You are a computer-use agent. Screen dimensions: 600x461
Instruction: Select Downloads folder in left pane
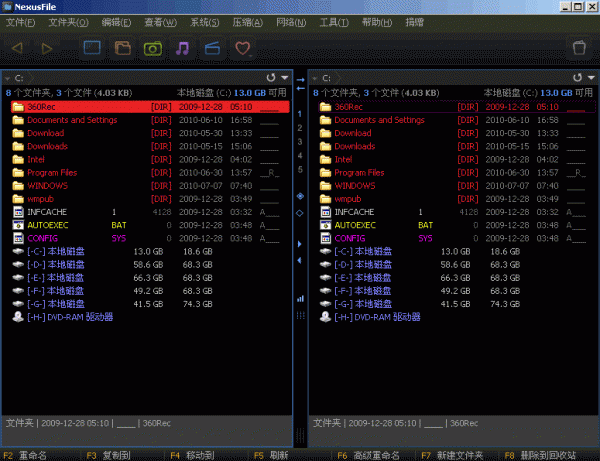tap(150, 147)
